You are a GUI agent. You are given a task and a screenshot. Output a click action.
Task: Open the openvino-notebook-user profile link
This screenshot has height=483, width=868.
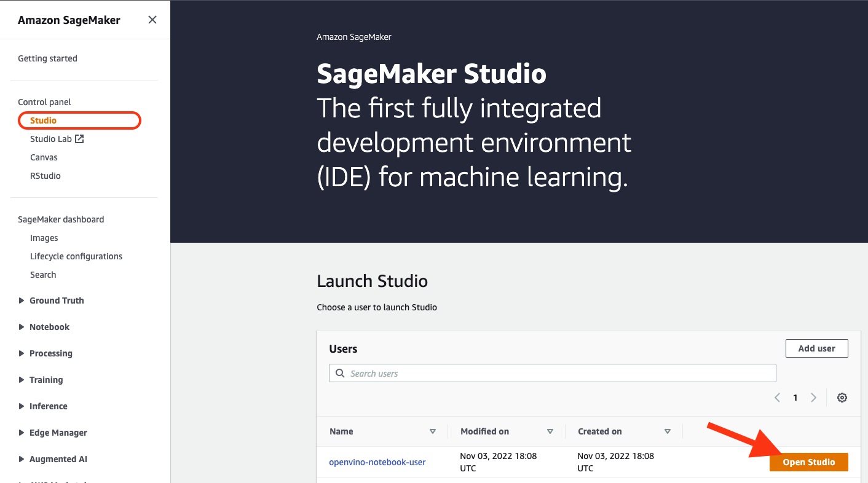(377, 462)
